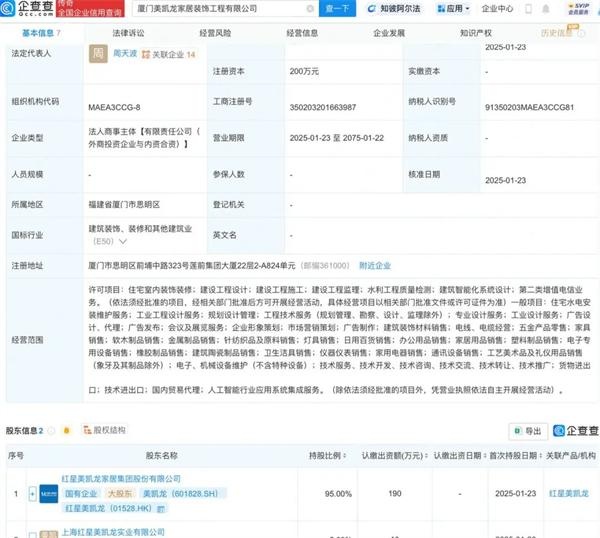
Task: Click registered capital value 200万元
Action: click(x=304, y=72)
